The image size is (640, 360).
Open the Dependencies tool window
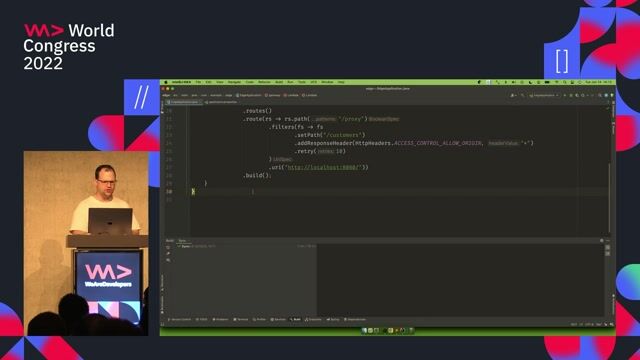pyautogui.click(x=355, y=320)
